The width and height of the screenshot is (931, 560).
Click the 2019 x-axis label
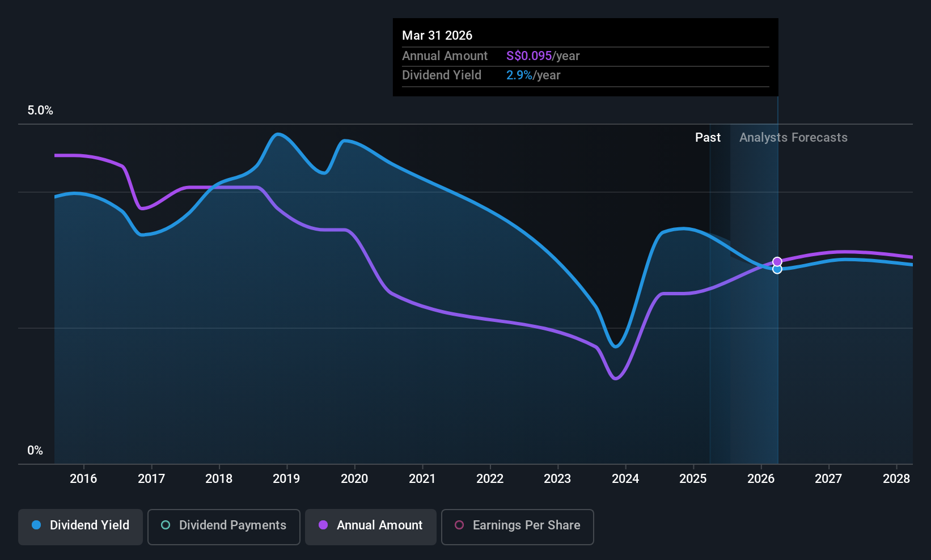[x=286, y=478]
